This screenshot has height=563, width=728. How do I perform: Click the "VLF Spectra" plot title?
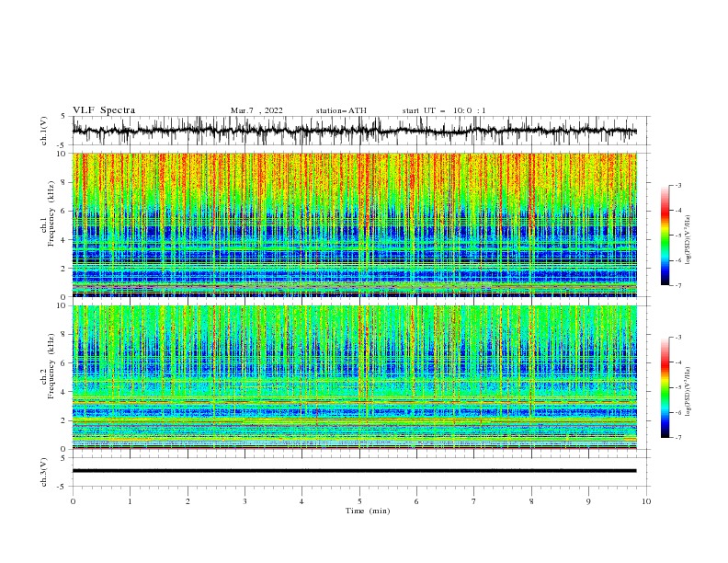pos(104,110)
